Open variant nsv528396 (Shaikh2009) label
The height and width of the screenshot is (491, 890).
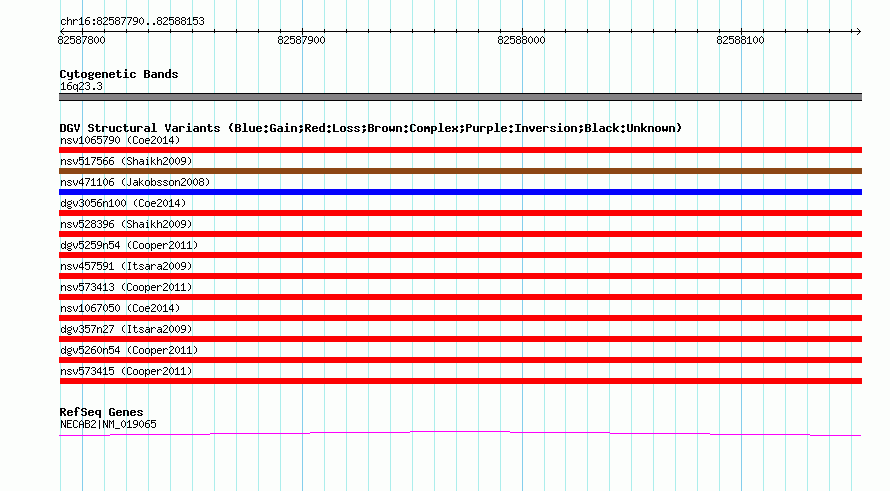(126, 224)
